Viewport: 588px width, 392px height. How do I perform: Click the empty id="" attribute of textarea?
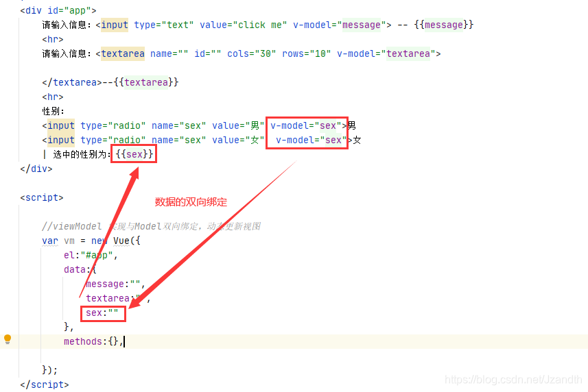tap(207, 54)
